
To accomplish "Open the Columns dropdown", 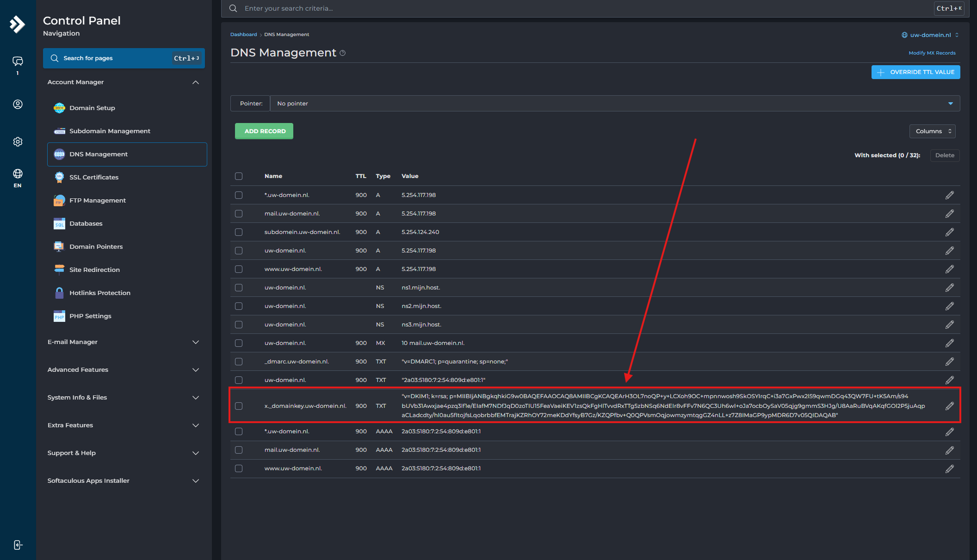I will pyautogui.click(x=932, y=131).
